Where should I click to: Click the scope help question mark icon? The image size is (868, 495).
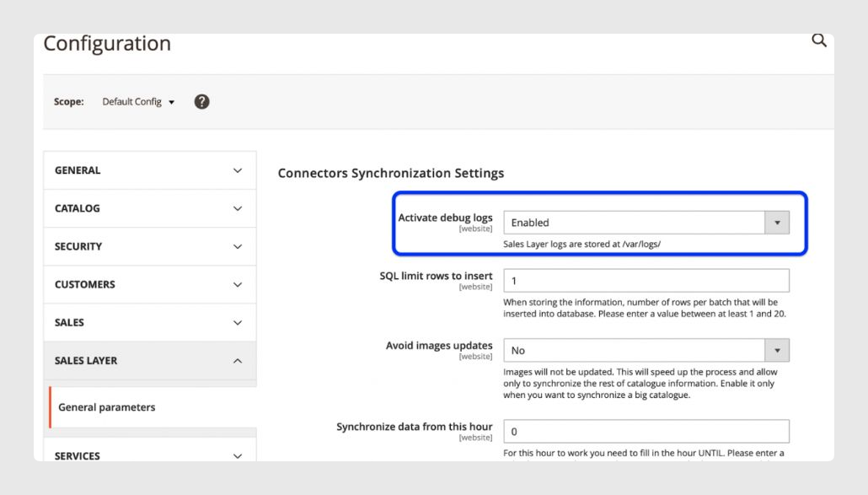point(201,102)
